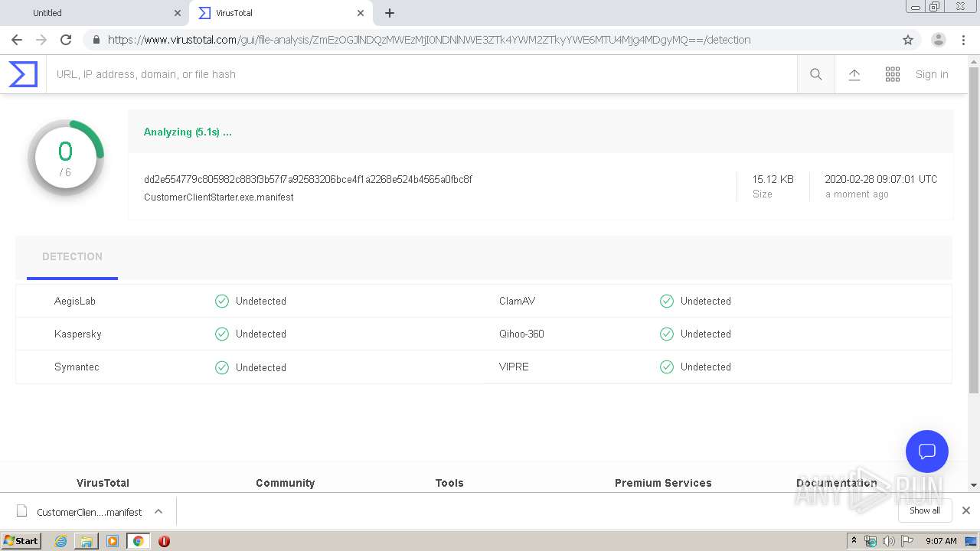Image resolution: width=980 pixels, height=551 pixels.
Task: Open the apps grid menu icon
Action: point(893,74)
